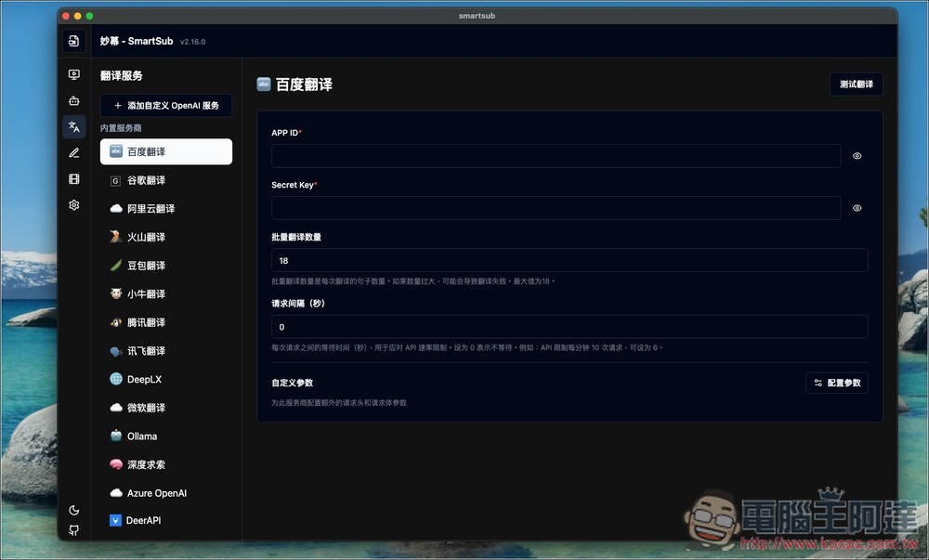The height and width of the screenshot is (560, 929).
Task: Open the pencil edit sidebar icon
Action: pyautogui.click(x=74, y=152)
